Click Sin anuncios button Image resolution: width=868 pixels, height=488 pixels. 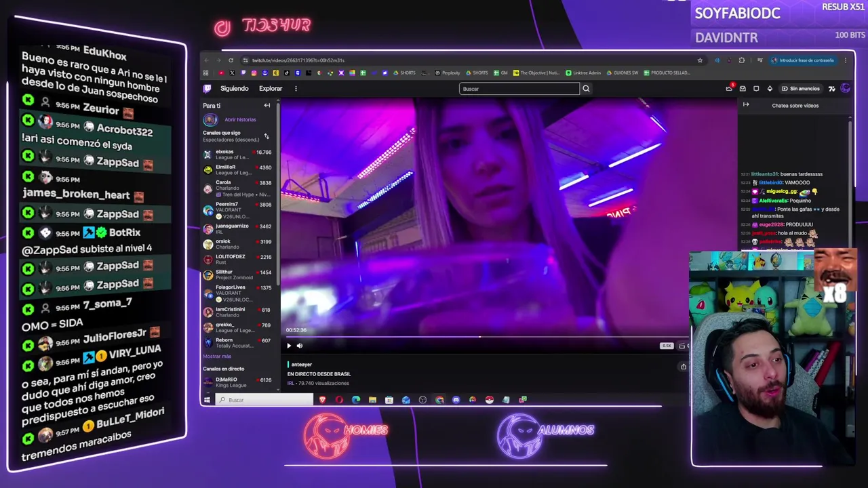800,89
